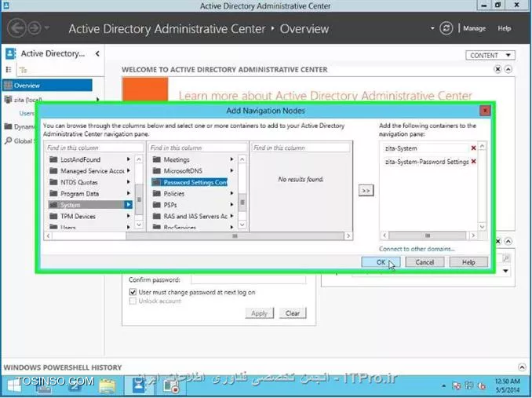Select Overview in navigation pane
Viewport: 532px width, 398px height.
tap(47, 85)
